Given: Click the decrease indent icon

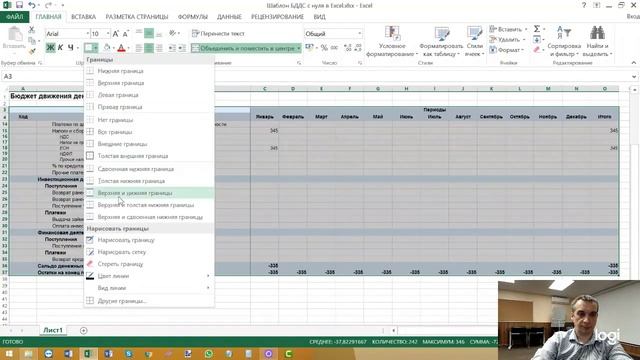Looking at the screenshot, I should pyautogui.click(x=172, y=48).
